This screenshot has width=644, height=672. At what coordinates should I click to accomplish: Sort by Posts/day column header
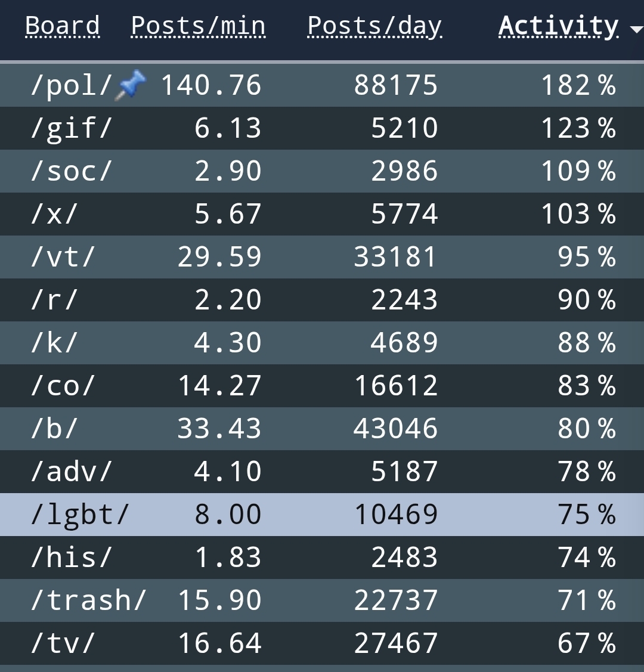point(374,26)
